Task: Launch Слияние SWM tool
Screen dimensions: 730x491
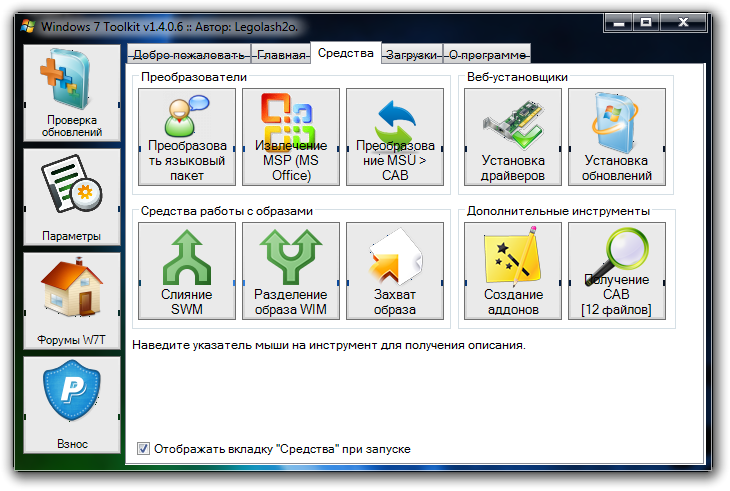Action: coord(187,271)
